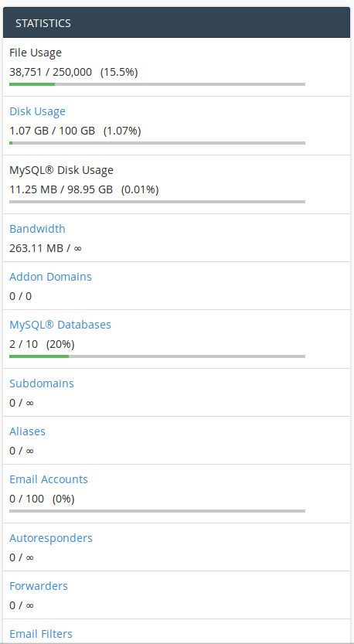The width and height of the screenshot is (354, 644).
Task: Go to Addon Domains
Action: 50,277
